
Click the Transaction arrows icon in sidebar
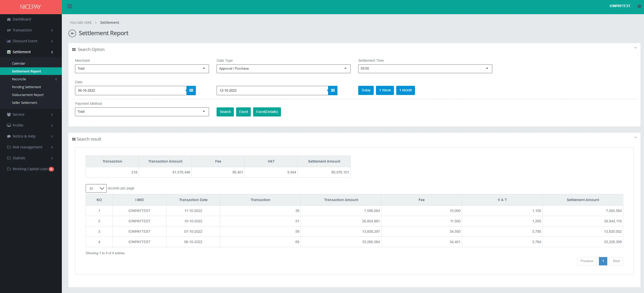[9, 30]
